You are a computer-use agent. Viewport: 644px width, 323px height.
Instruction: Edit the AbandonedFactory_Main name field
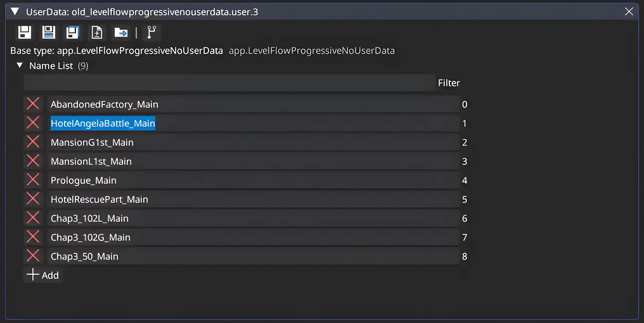point(253,104)
